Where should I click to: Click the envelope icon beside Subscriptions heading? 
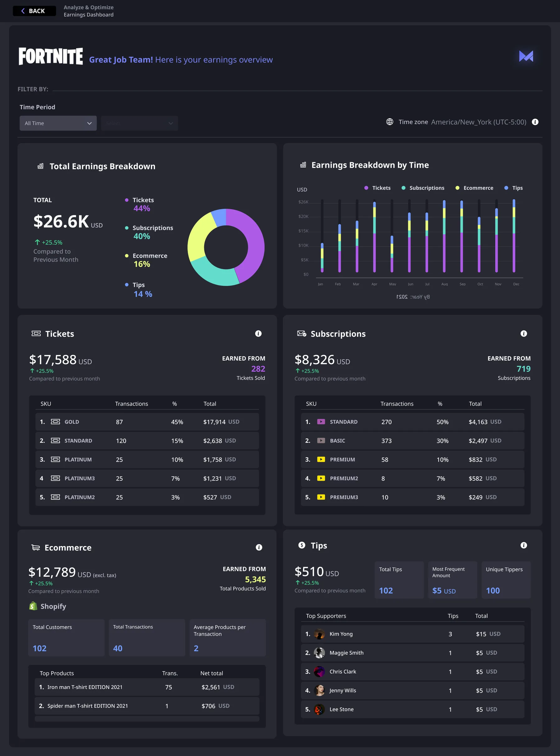(302, 334)
